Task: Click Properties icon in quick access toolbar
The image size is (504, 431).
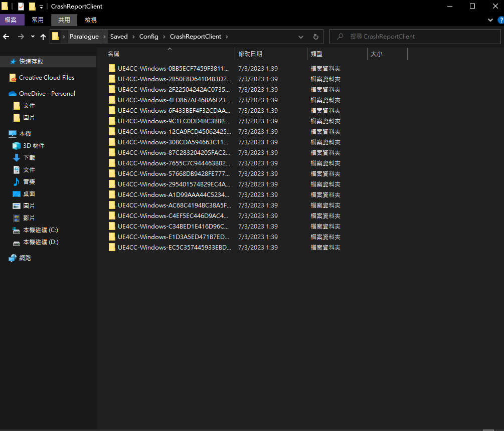Action: click(21, 7)
